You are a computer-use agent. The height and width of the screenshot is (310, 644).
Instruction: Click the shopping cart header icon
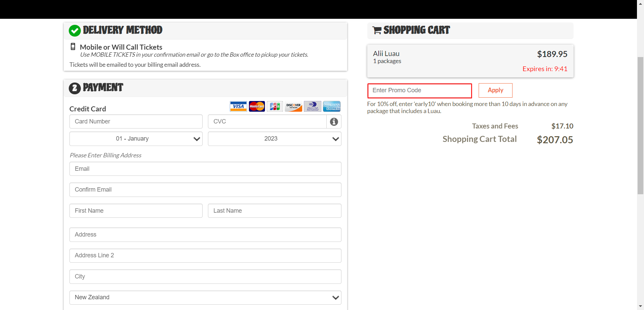click(377, 30)
